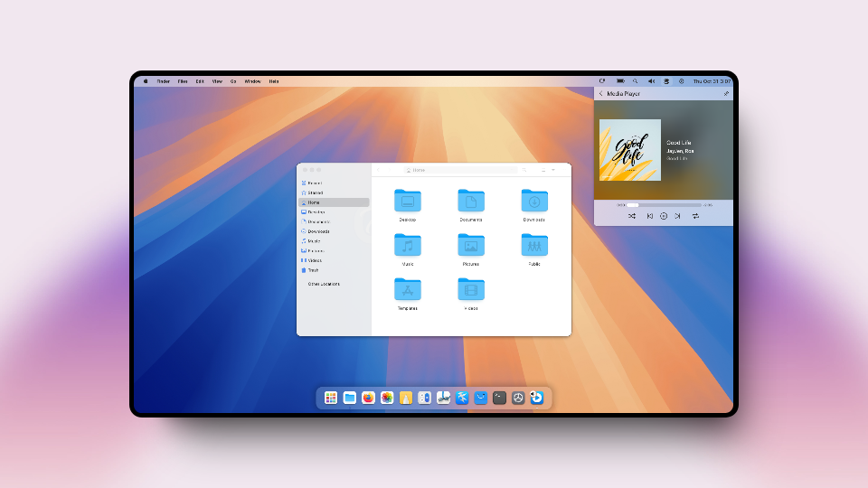This screenshot has width=868, height=488.
Task: Open the View menu
Action: pos(217,81)
